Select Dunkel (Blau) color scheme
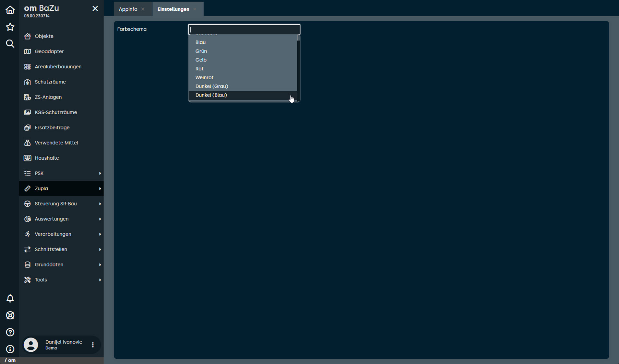Screen dimensions: 619x364 pos(211,95)
